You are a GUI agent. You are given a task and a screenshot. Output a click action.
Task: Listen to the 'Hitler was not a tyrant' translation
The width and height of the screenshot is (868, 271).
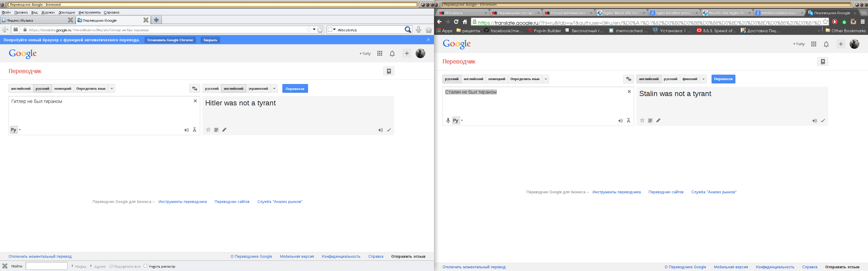pyautogui.click(x=380, y=130)
